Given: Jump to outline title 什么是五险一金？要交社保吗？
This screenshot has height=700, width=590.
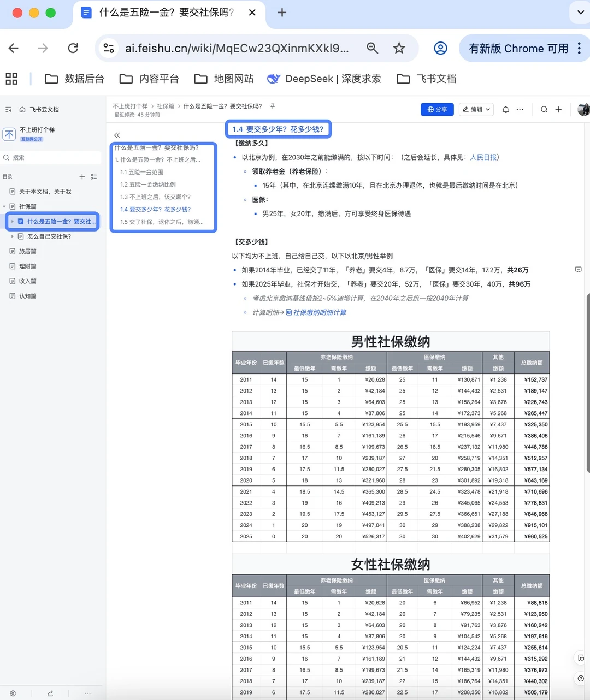Looking at the screenshot, I should (157, 147).
